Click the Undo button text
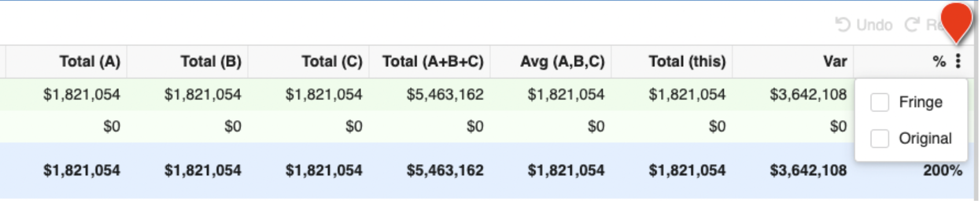 point(874,24)
